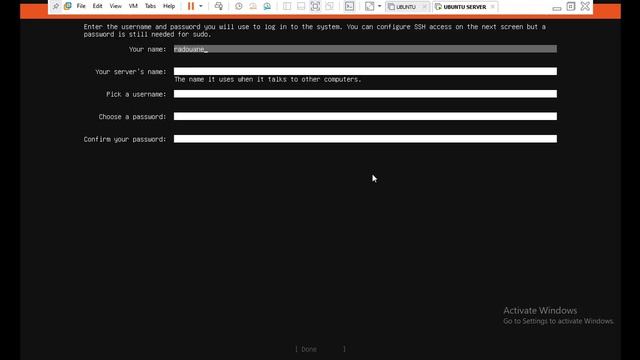Click the Choose a password field
This screenshot has height=360, width=640.
tap(365, 116)
